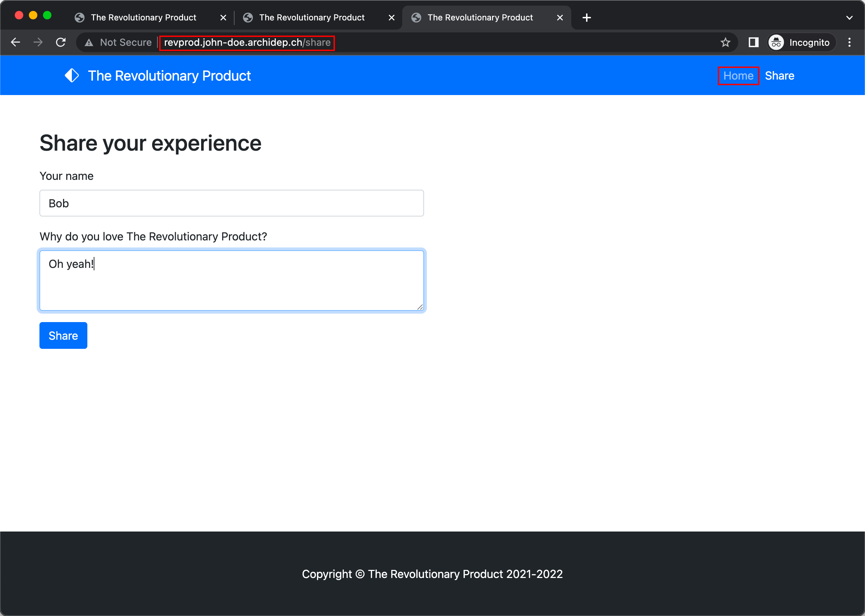
Task: Click the Incognito profile icon
Action: tap(776, 42)
